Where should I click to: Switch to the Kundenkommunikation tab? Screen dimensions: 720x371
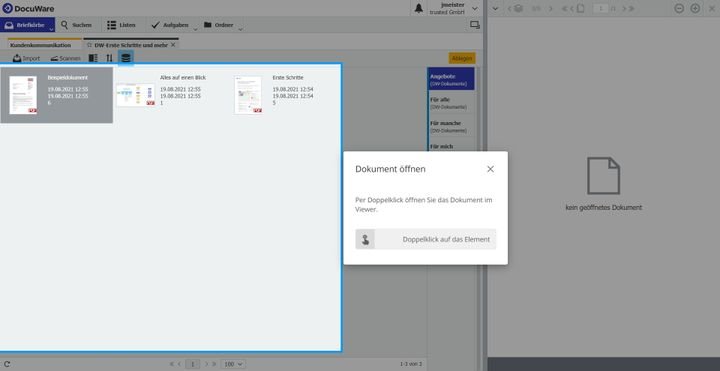[40, 45]
